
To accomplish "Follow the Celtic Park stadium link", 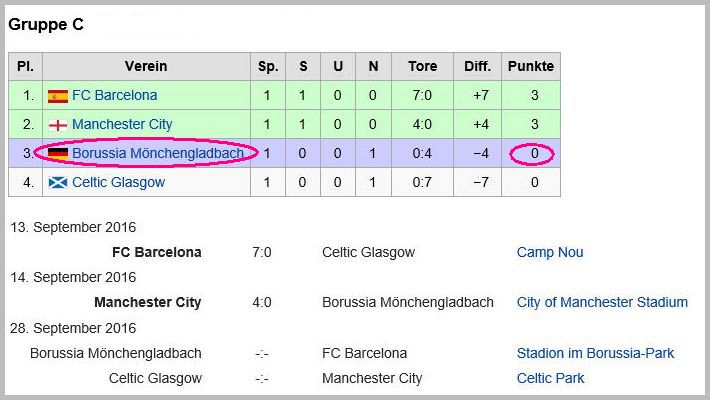I will point(550,378).
